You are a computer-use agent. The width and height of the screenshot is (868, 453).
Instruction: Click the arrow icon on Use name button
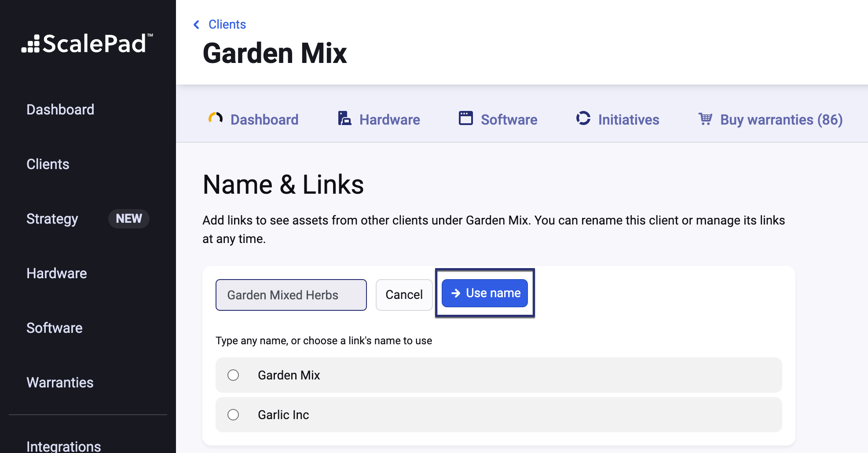[456, 293]
